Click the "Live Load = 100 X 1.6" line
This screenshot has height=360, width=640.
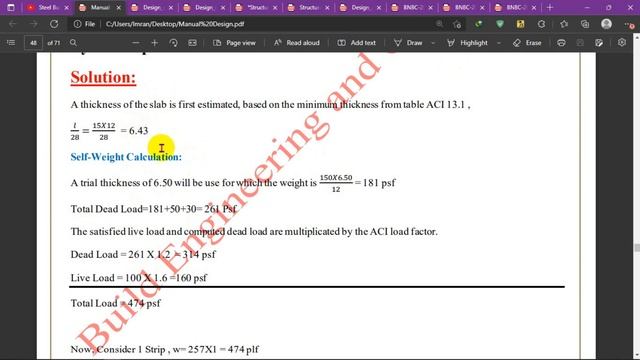[139, 278]
